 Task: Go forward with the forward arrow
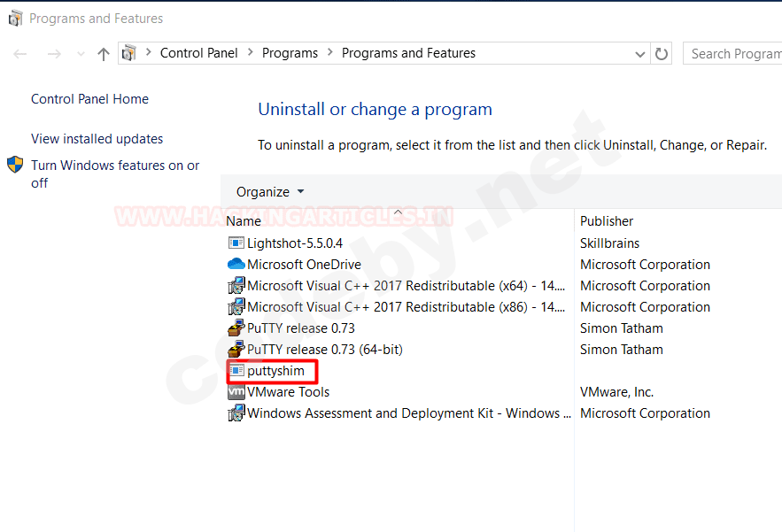click(x=54, y=53)
